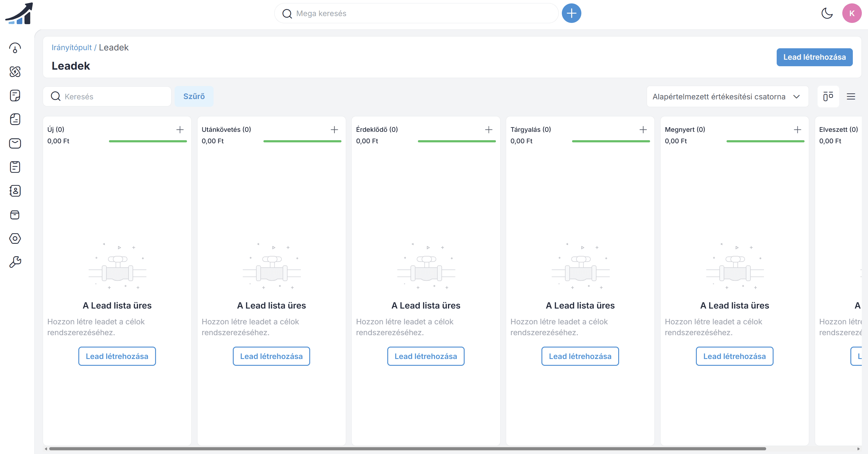Switch to kanban board view
The width and height of the screenshot is (868, 454).
point(828,97)
